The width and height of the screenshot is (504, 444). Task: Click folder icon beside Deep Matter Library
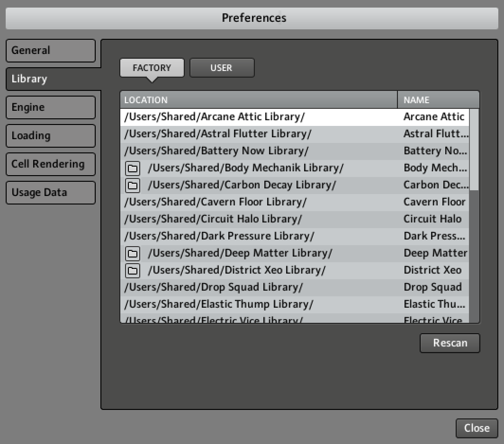coord(133,253)
